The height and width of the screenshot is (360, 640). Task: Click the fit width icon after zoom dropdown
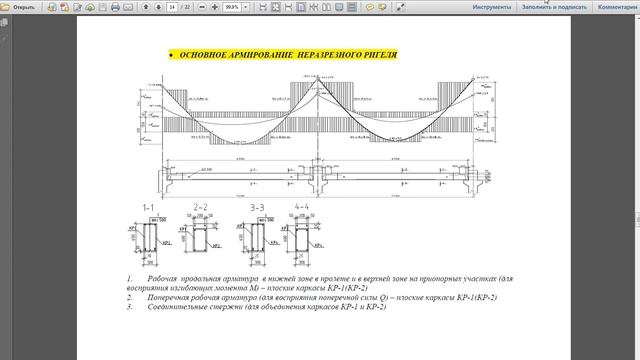click(x=263, y=7)
